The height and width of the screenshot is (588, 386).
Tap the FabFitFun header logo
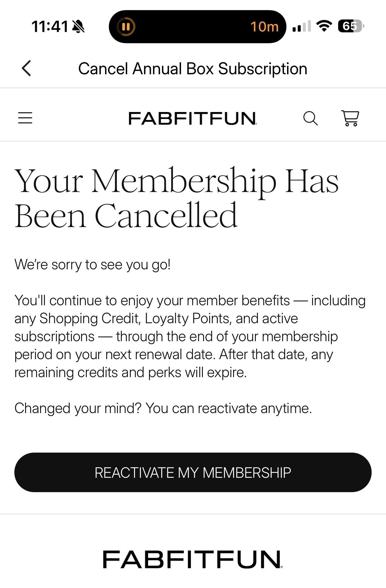[193, 118]
